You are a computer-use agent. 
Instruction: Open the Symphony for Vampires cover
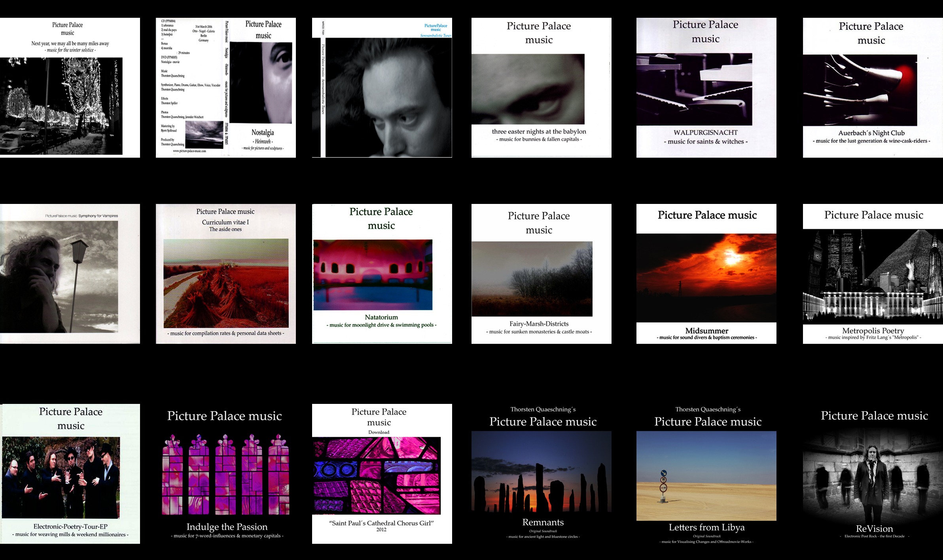coord(70,273)
